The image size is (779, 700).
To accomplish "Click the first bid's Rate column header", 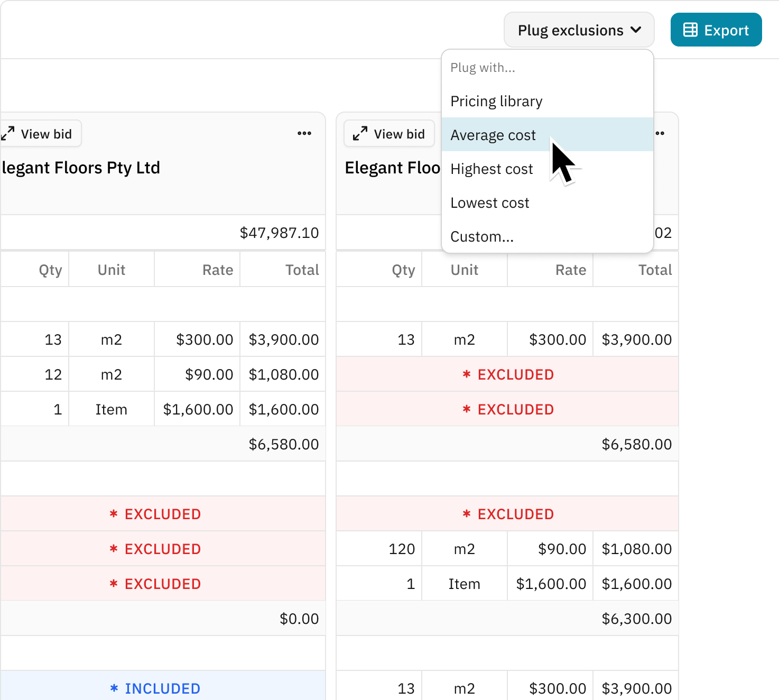I will tap(217, 270).
